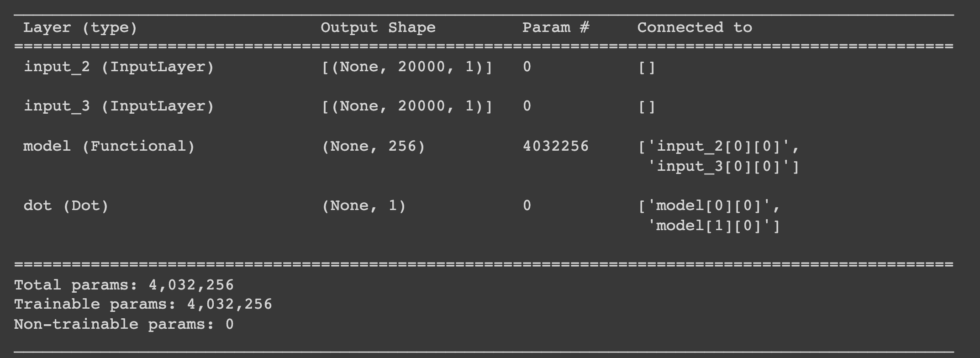Click the 'Trainable params: 4,032,256' line
980x358 pixels.
143,305
